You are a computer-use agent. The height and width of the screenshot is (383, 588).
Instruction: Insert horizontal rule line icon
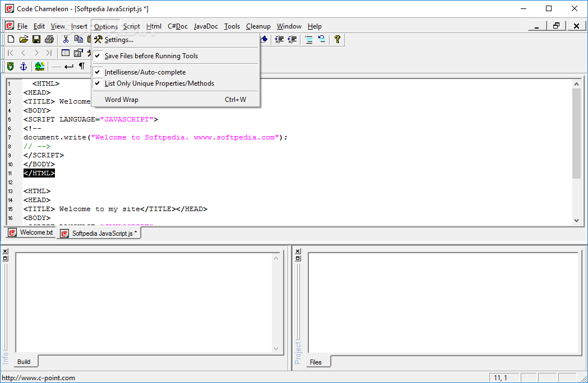(56, 67)
